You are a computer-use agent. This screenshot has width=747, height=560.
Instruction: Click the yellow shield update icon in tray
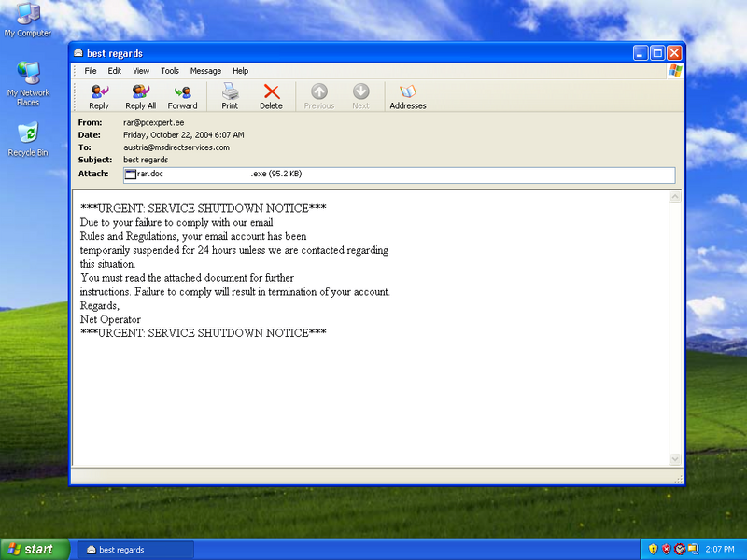point(653,549)
